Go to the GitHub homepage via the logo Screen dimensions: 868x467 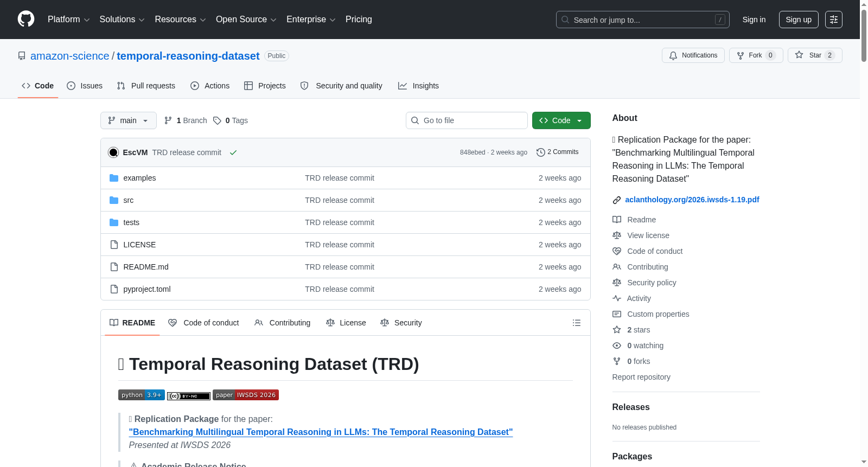[26, 19]
